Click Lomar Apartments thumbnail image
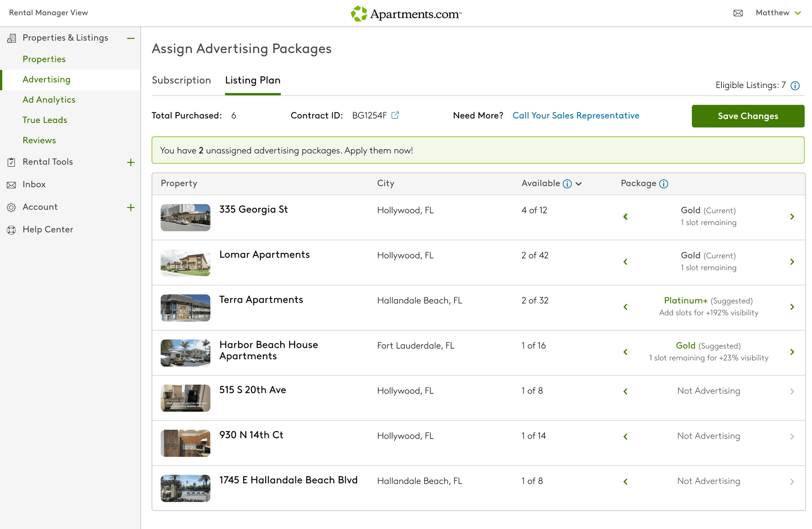Screen dimensions: 812x529 (x=185, y=263)
